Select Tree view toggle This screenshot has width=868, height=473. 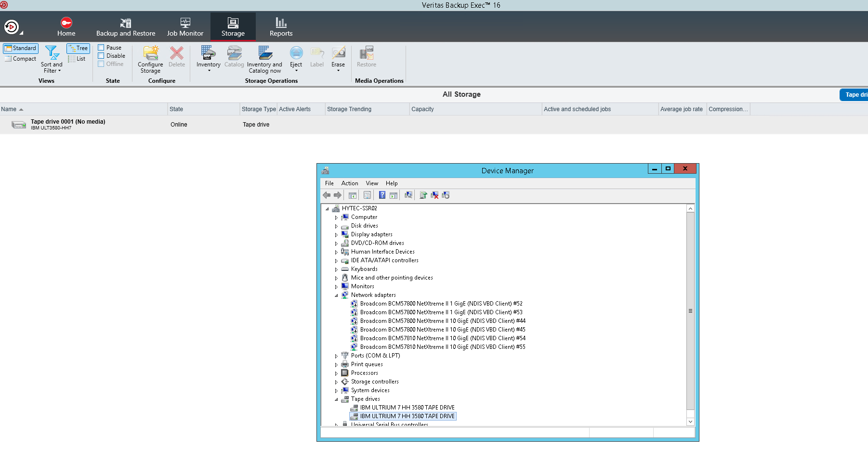coord(78,48)
